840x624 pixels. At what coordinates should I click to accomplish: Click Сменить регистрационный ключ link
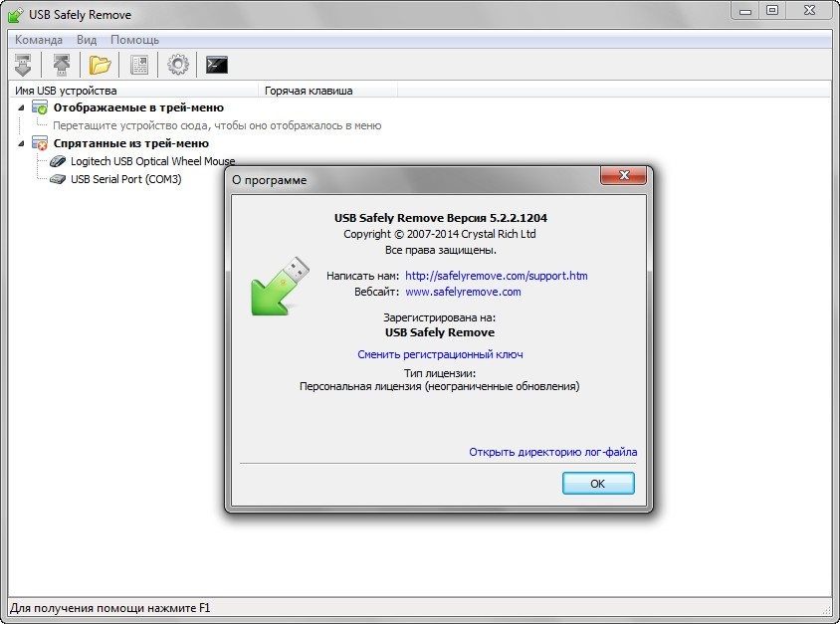(440, 354)
